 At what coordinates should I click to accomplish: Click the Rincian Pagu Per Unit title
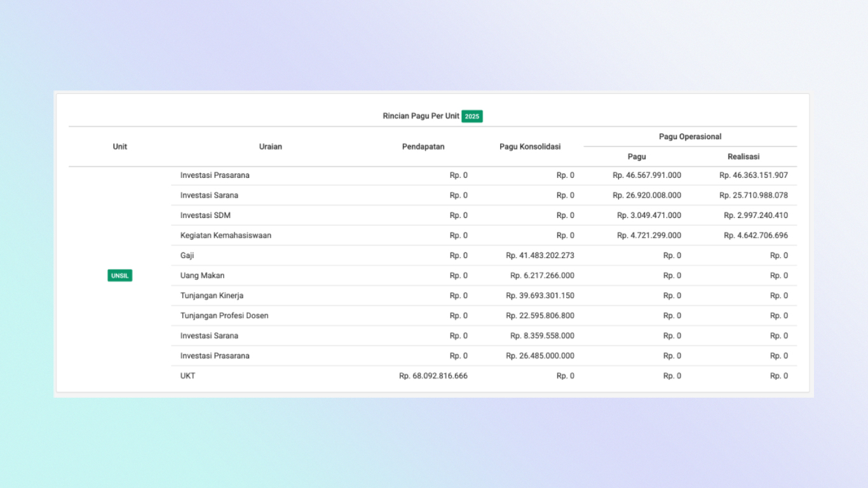pos(421,116)
